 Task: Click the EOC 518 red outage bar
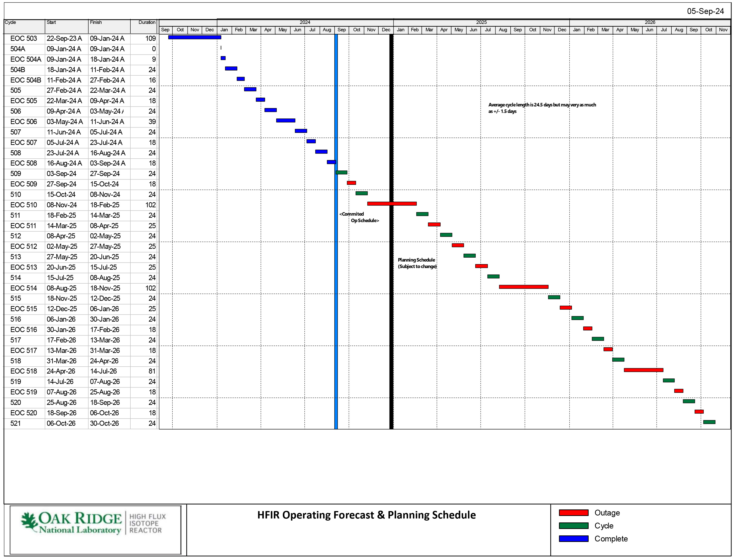tap(643, 370)
